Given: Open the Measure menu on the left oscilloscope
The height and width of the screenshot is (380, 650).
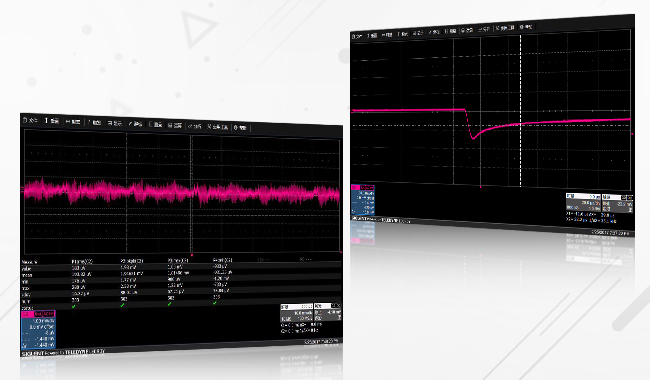Looking at the screenshot, I should pos(155,124).
